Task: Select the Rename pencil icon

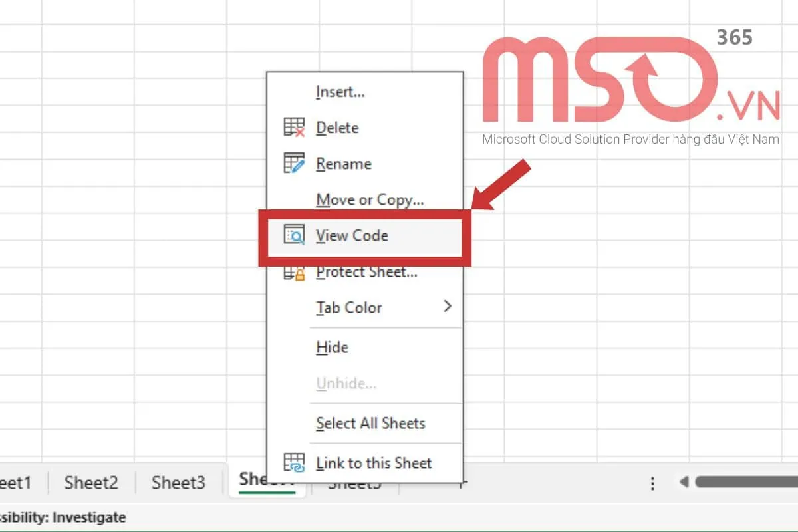Action: (x=293, y=164)
